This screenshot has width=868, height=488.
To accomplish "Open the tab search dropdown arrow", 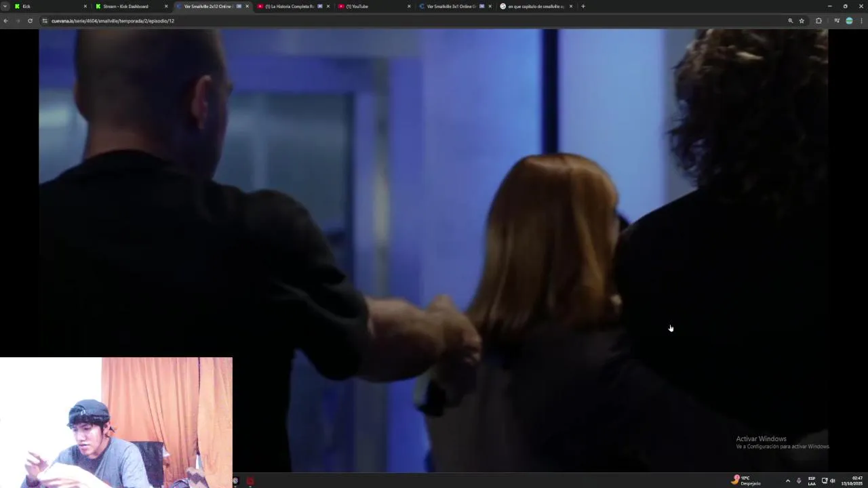I will 5,6.
